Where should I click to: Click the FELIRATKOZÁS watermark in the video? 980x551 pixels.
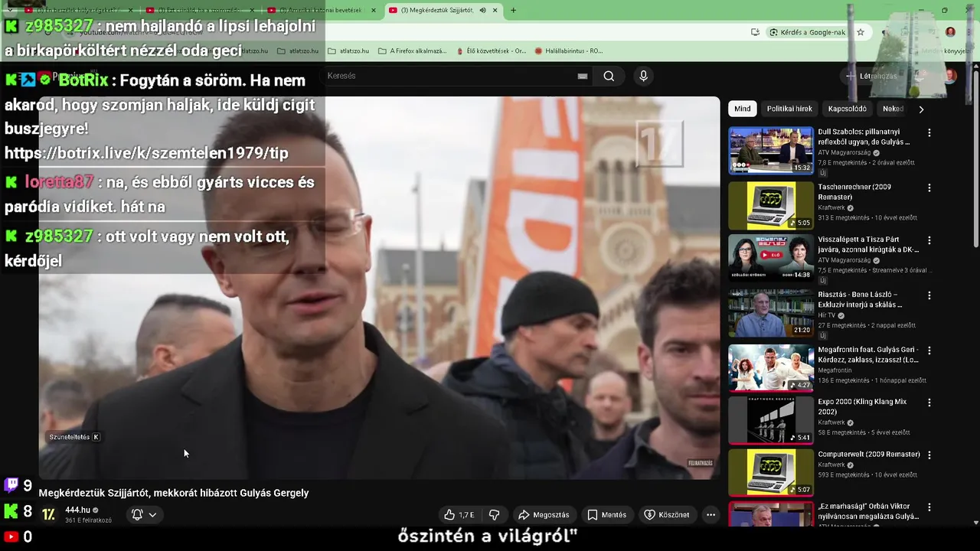coord(700,463)
